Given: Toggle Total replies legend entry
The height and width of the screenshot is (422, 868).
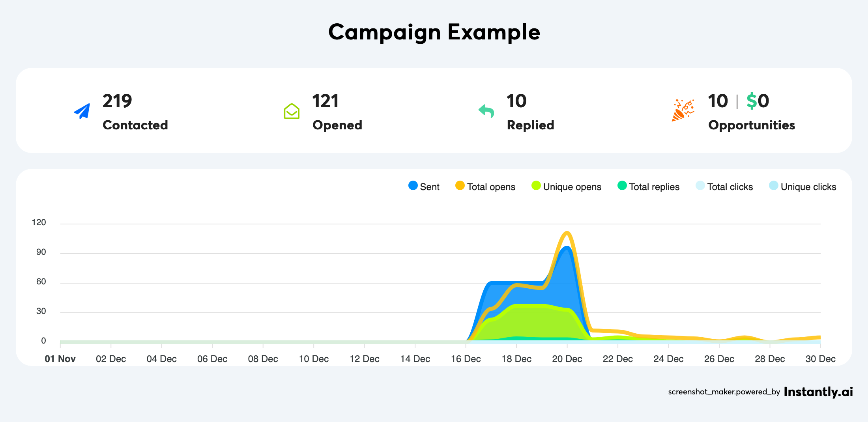Looking at the screenshot, I should point(648,187).
